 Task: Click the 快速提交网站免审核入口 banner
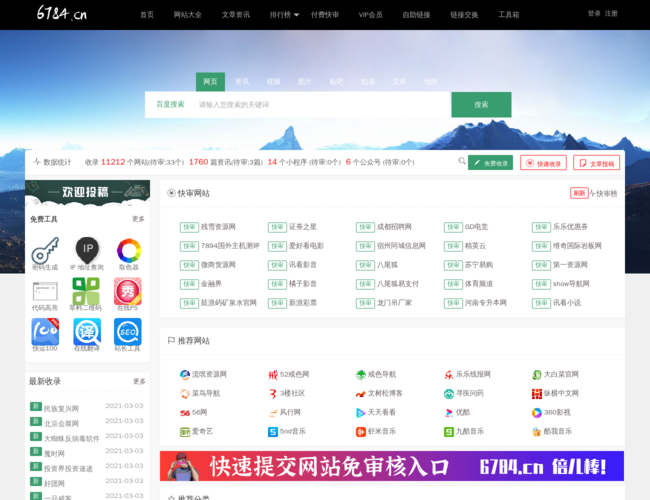pyautogui.click(x=392, y=466)
